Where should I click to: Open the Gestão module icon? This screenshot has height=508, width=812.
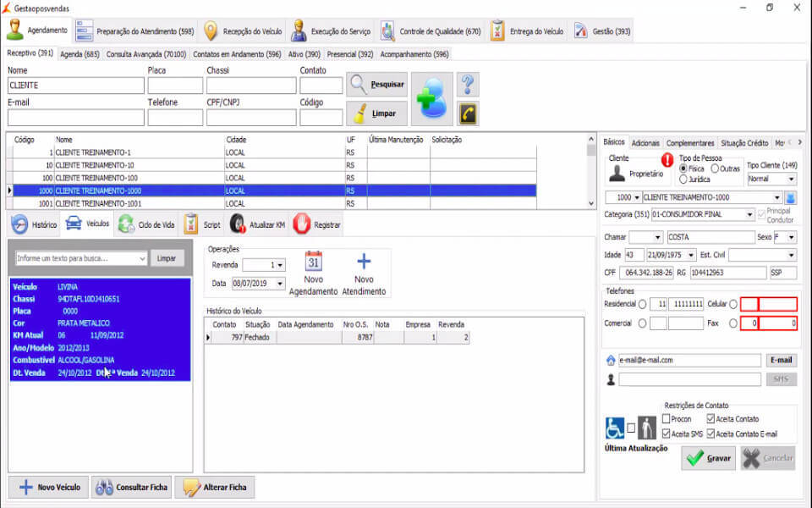(580, 31)
